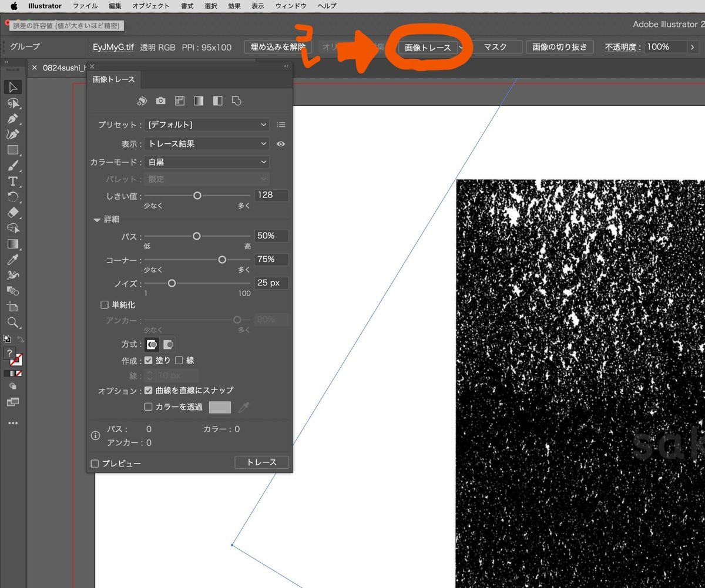Viewport: 705px width, 588px height.
Task: Check the カラーを透過 option
Action: (x=149, y=406)
